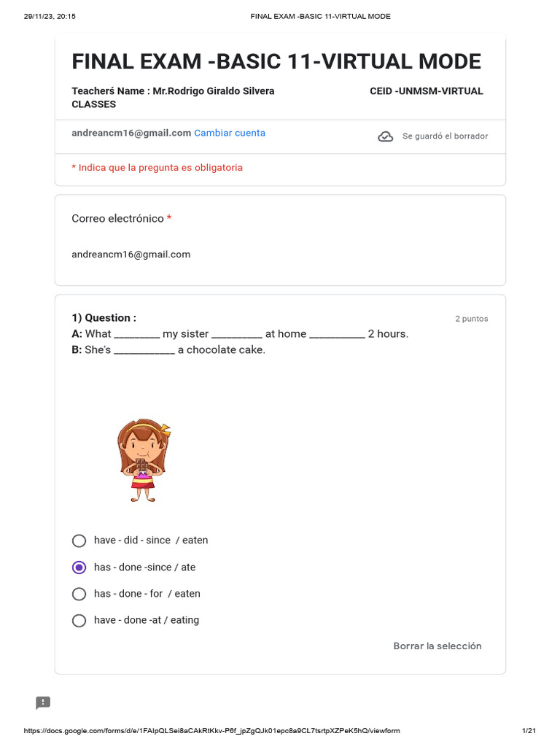
Task: Click the 'FINAL EXAM -BASIC 11-VIRTUAL MODE' form title
Action: [276, 61]
